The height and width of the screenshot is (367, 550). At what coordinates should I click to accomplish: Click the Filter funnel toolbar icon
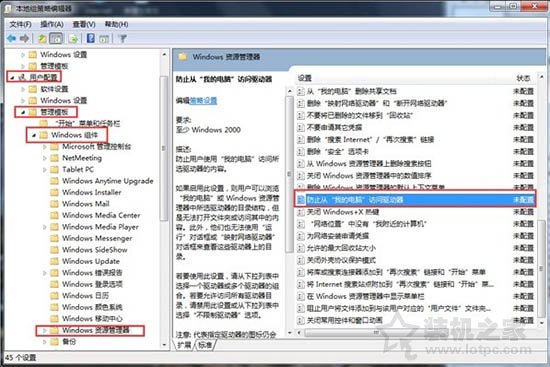pyautogui.click(x=123, y=39)
